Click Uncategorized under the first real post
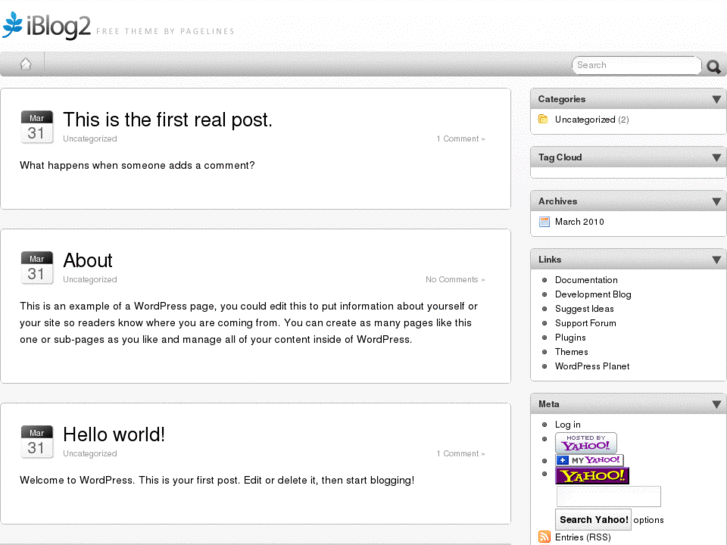 coord(90,139)
